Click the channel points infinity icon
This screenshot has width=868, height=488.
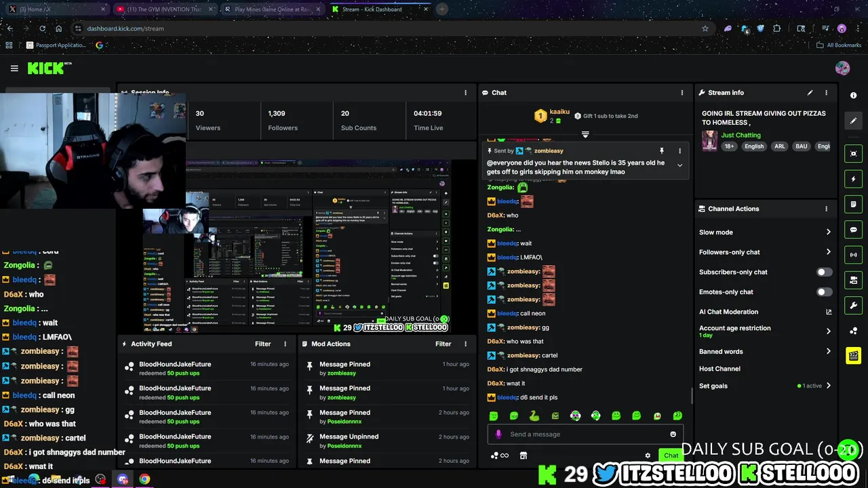(x=500, y=455)
